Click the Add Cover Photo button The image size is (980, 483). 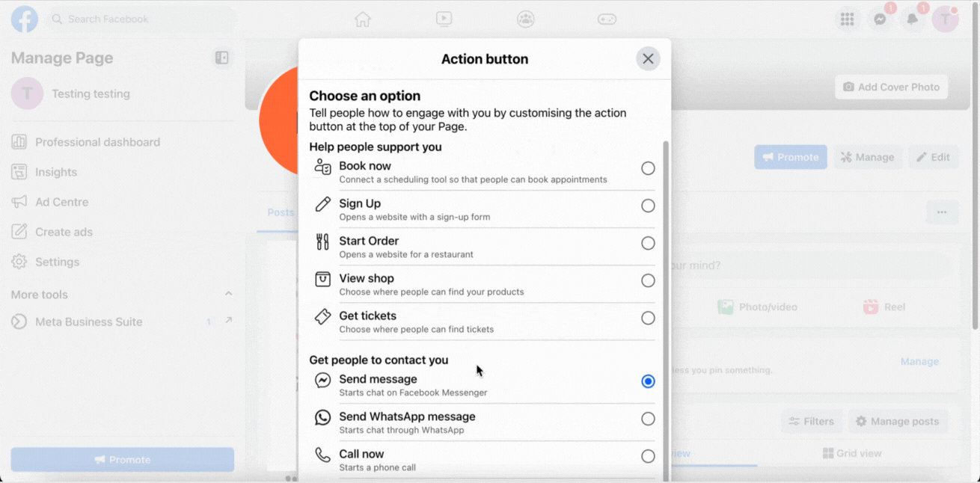tap(891, 87)
